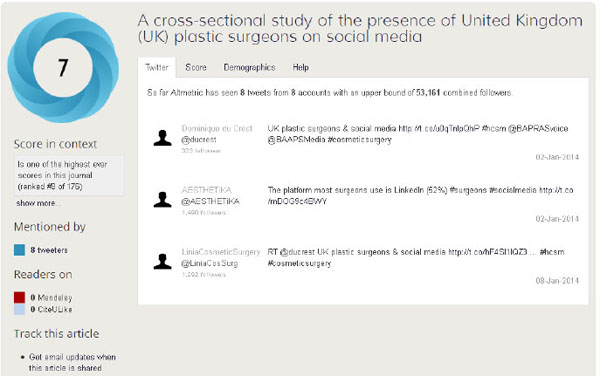Viewport: 600px width, 376px height.
Task: Click LiniaCosmeticSurgery's avatar icon
Action: click(163, 262)
